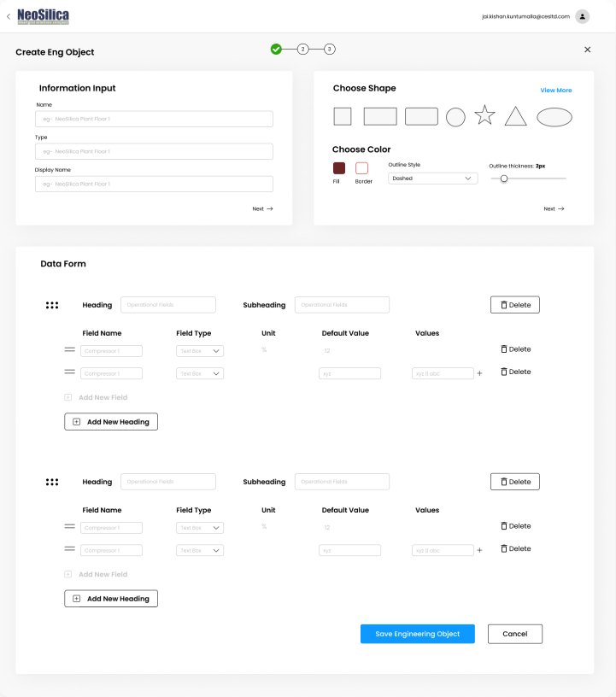Go to step 3 in the progress indicator
Image resolution: width=616 pixels, height=697 pixels.
330,49
